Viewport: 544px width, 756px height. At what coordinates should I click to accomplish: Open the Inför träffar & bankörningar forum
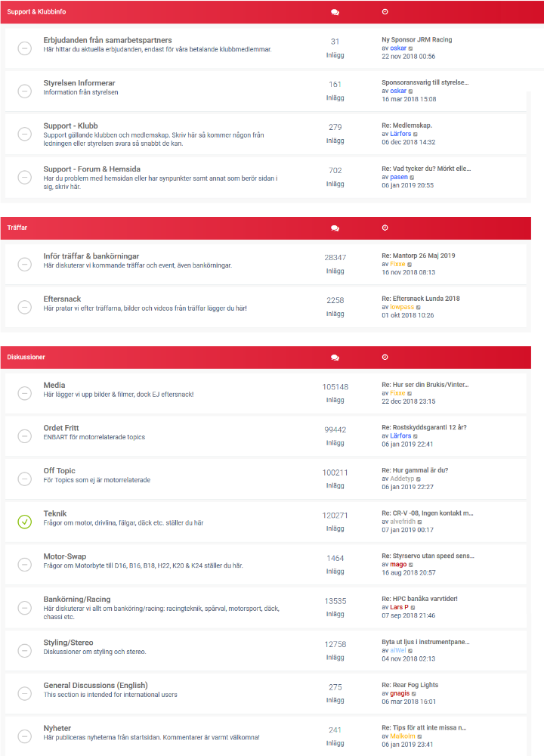tap(91, 256)
